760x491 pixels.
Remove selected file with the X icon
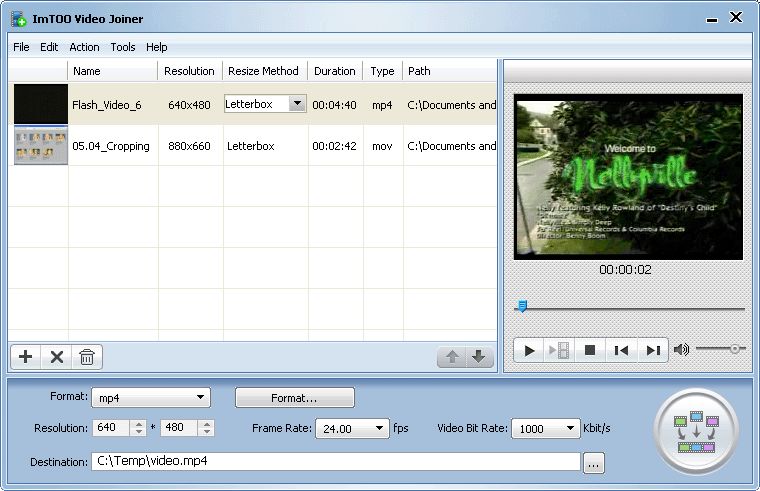point(57,357)
